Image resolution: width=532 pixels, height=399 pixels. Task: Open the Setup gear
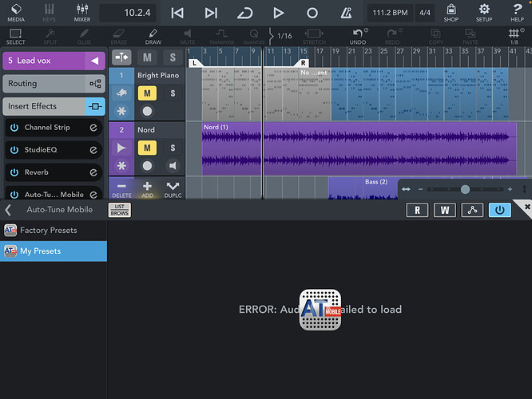[x=484, y=13]
